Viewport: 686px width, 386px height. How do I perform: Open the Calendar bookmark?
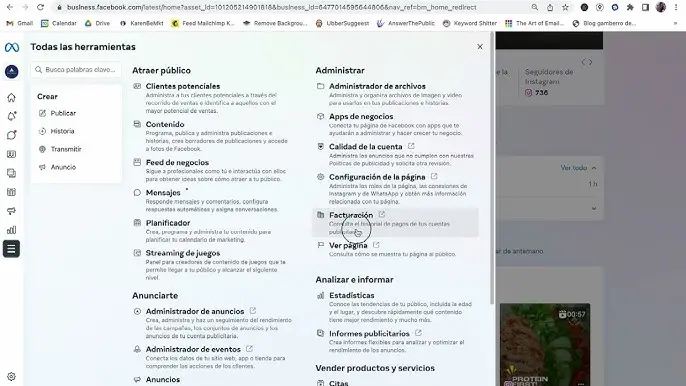(x=58, y=23)
